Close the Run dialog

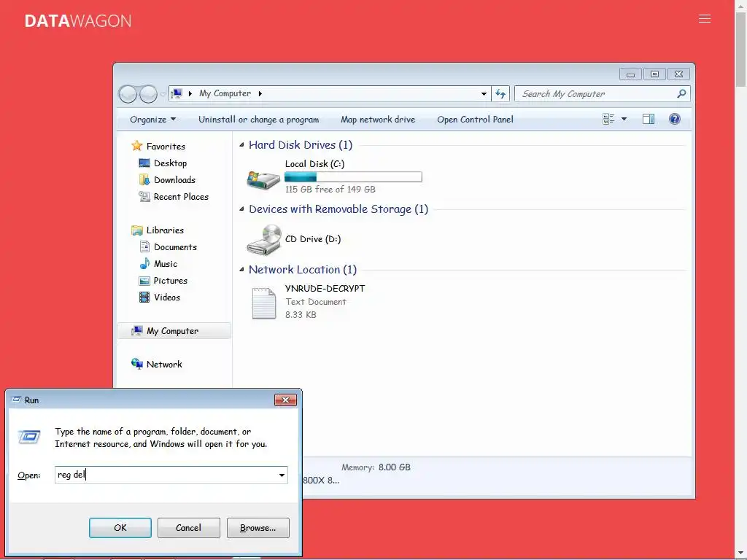(285, 400)
